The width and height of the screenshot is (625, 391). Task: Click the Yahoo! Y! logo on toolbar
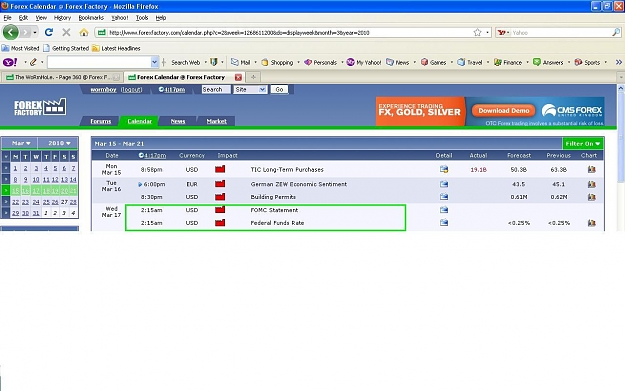10,62
